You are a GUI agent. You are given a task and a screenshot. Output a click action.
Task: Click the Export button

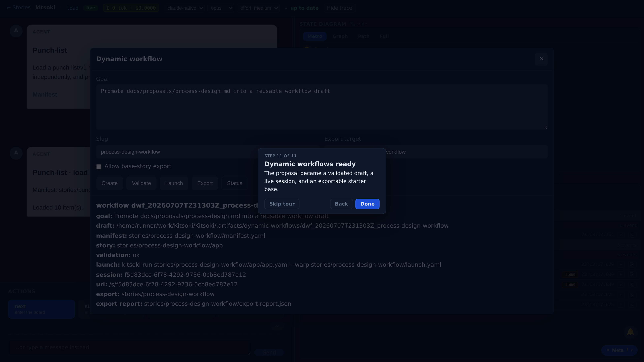205,183
